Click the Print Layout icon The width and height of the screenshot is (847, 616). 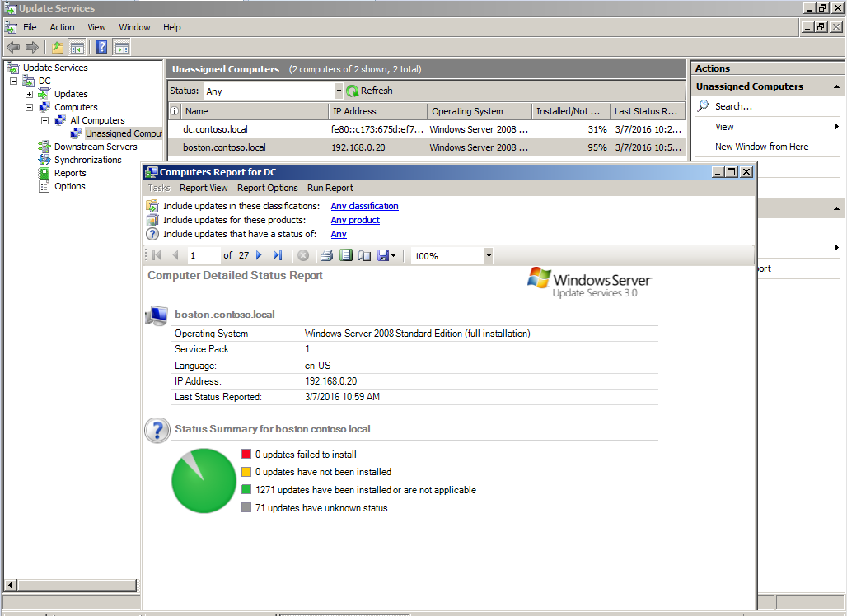tap(346, 255)
